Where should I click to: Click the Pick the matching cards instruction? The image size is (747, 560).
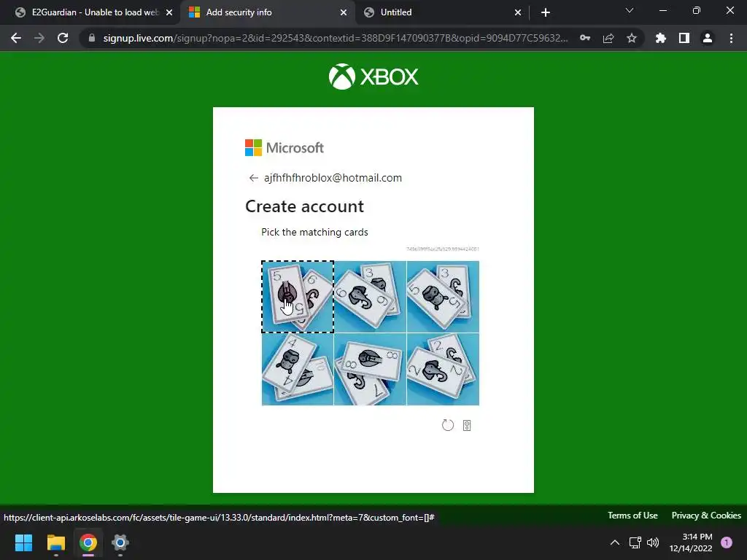314,232
